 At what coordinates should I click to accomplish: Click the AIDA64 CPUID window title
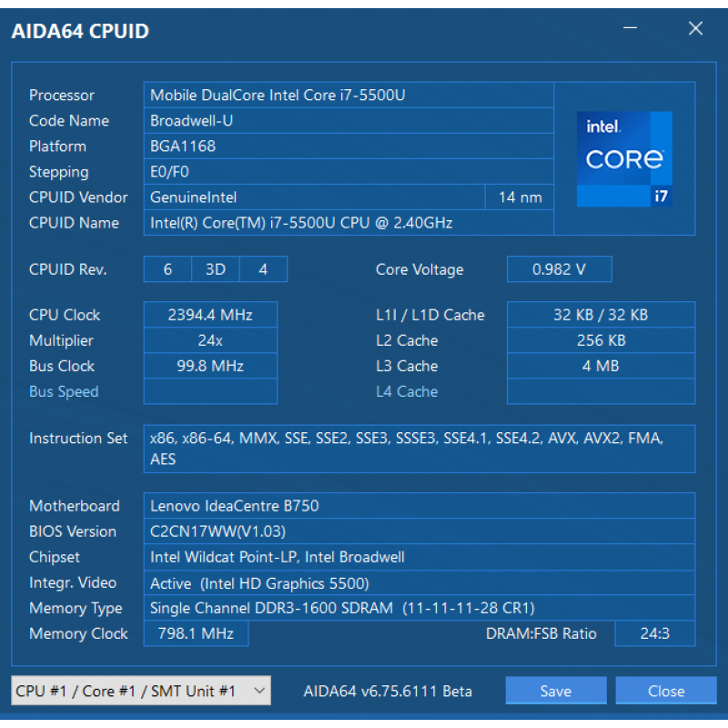click(80, 31)
